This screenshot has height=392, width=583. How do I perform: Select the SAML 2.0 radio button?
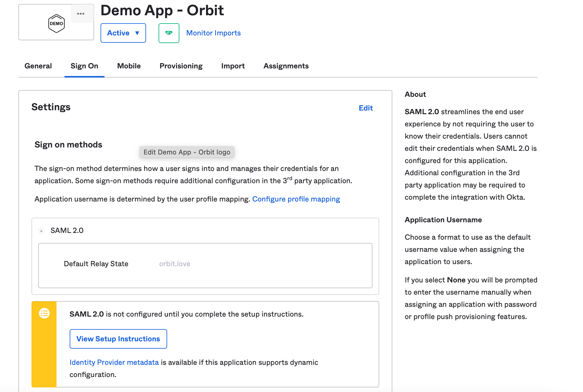[x=42, y=231]
